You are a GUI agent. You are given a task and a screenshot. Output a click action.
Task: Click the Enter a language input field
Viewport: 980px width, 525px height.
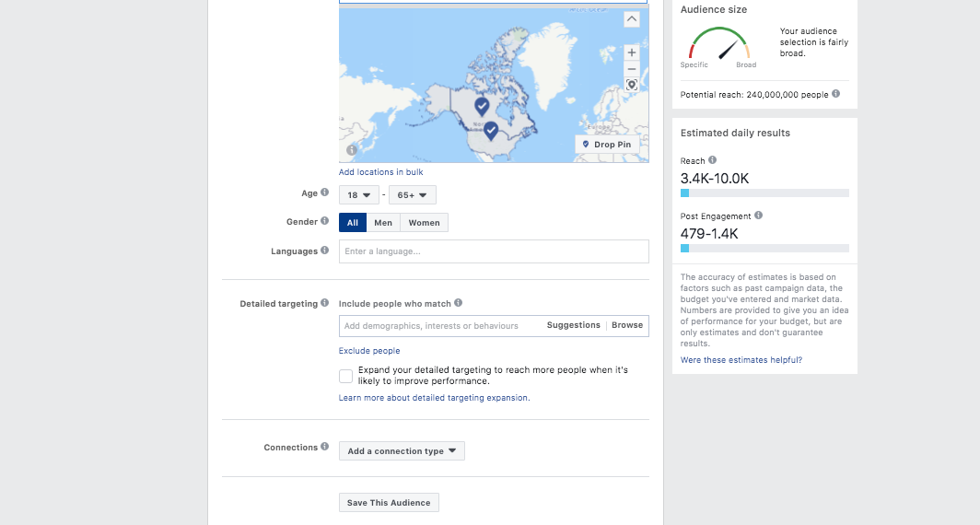[x=494, y=251]
